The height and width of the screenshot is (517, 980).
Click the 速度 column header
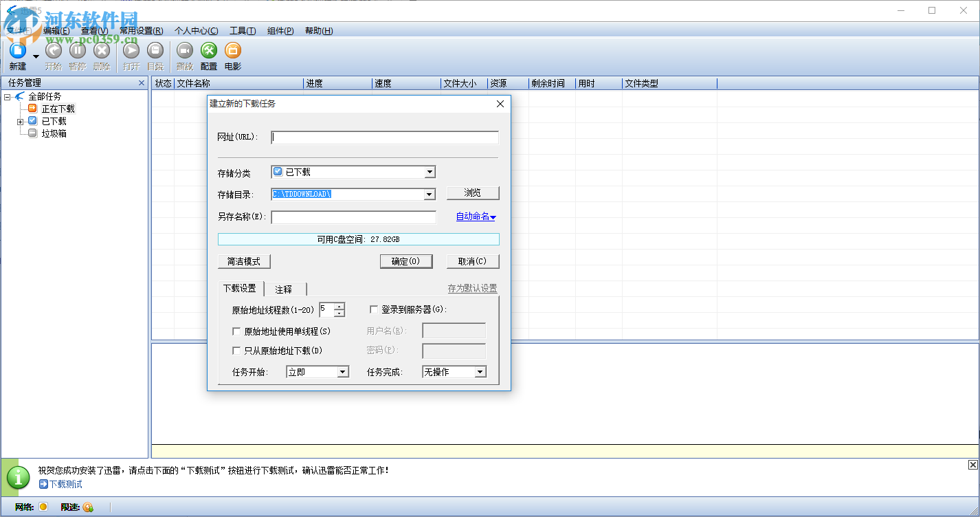406,83
